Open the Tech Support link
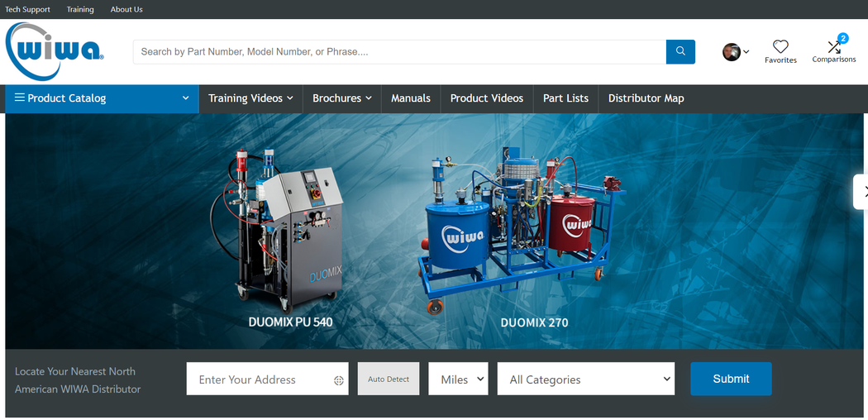The image size is (868, 420). point(27,9)
